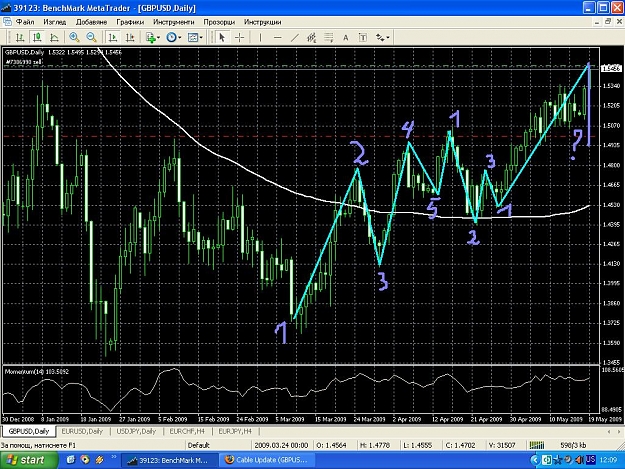Open the Графики menu

tap(130, 22)
